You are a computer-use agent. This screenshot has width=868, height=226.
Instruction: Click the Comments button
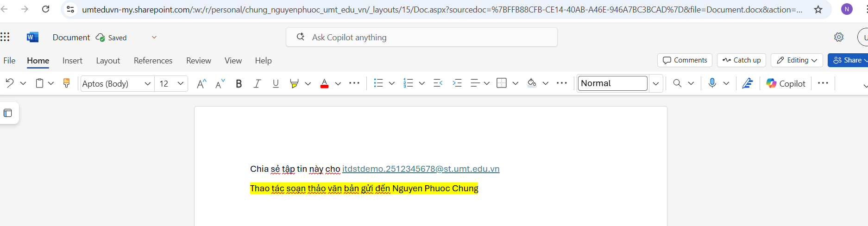coord(685,60)
